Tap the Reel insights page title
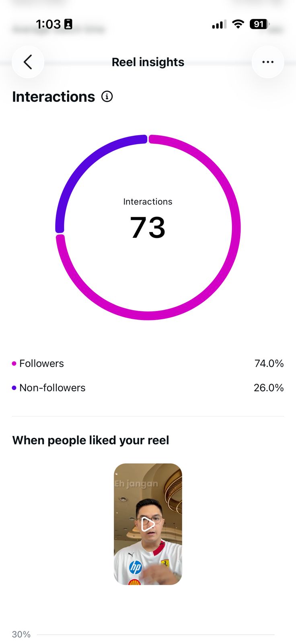This screenshot has height=644, width=296. (148, 62)
